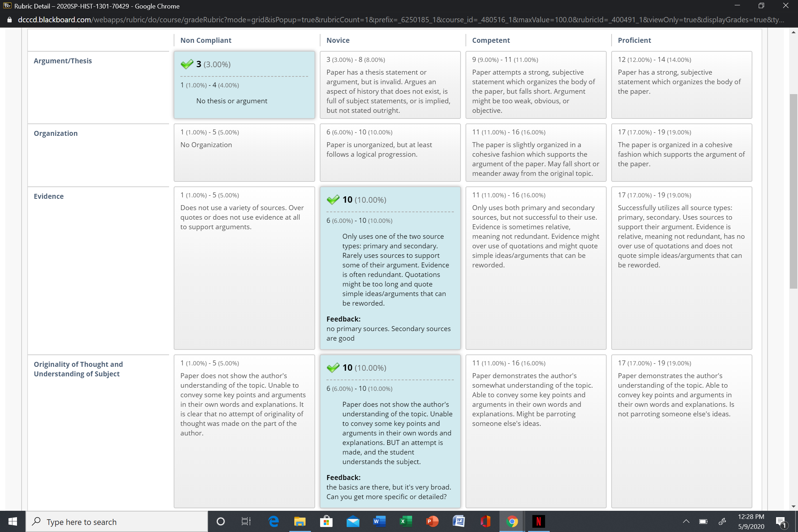
Task: Open Excel from the taskbar
Action: pos(406,521)
